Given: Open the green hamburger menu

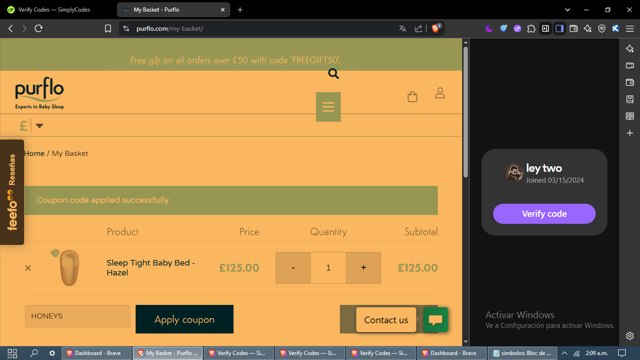Looking at the screenshot, I should click(328, 107).
